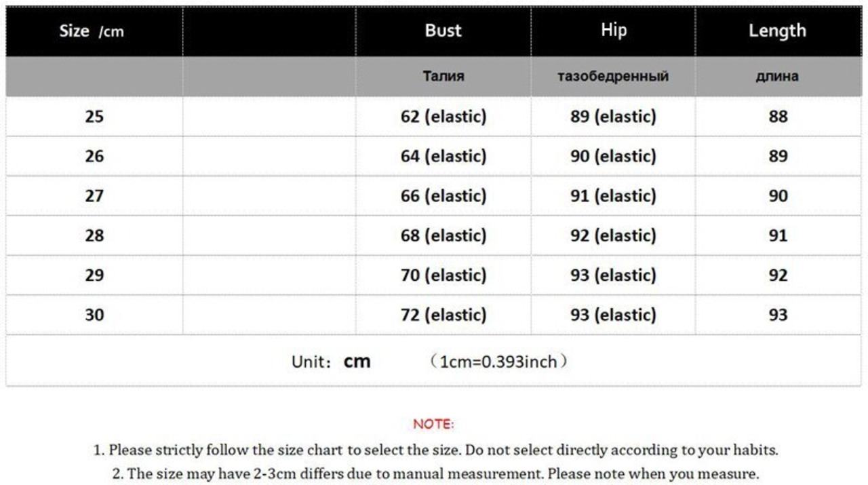Click the Size /cm column header
The width and height of the screenshot is (868, 485).
[x=92, y=31]
